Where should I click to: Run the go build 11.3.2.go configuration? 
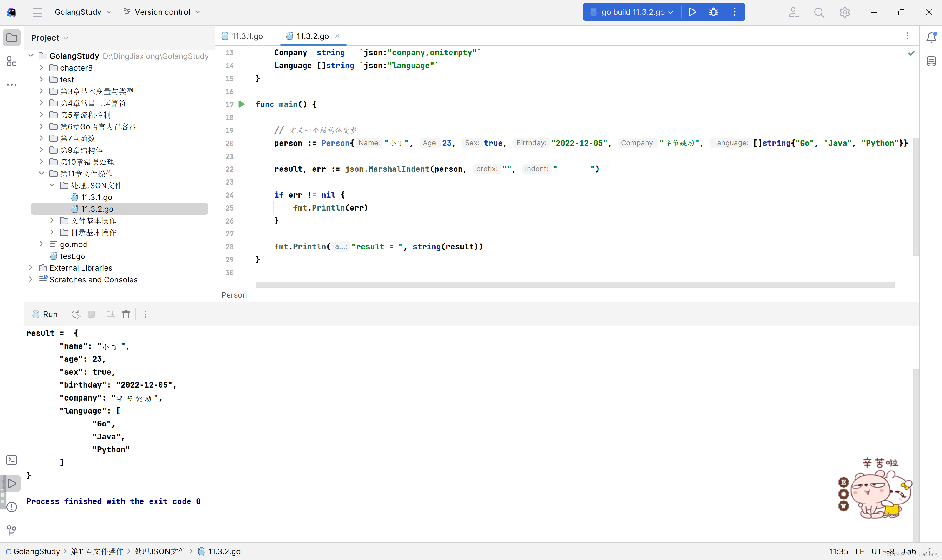click(692, 12)
